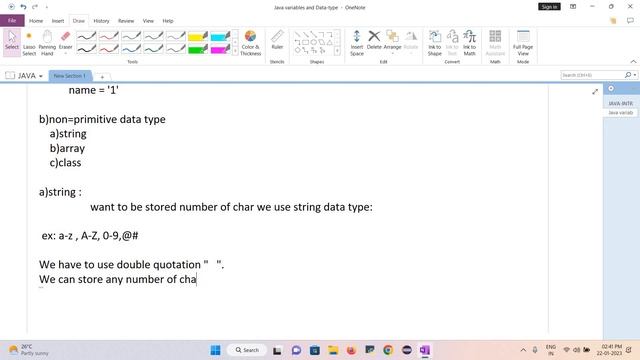
Task: Expand the page with diagonal arrow icon
Action: pyautogui.click(x=595, y=92)
